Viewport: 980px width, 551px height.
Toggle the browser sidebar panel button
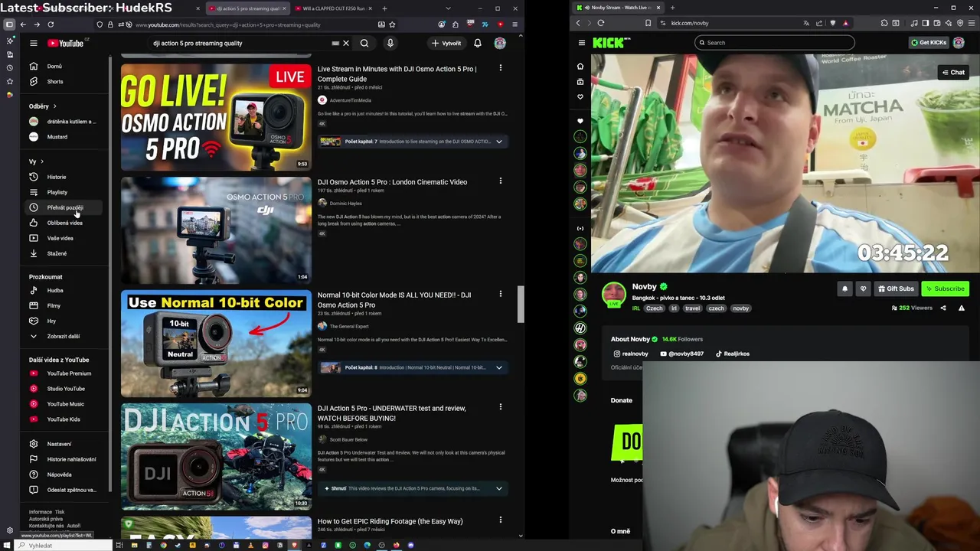[9, 24]
